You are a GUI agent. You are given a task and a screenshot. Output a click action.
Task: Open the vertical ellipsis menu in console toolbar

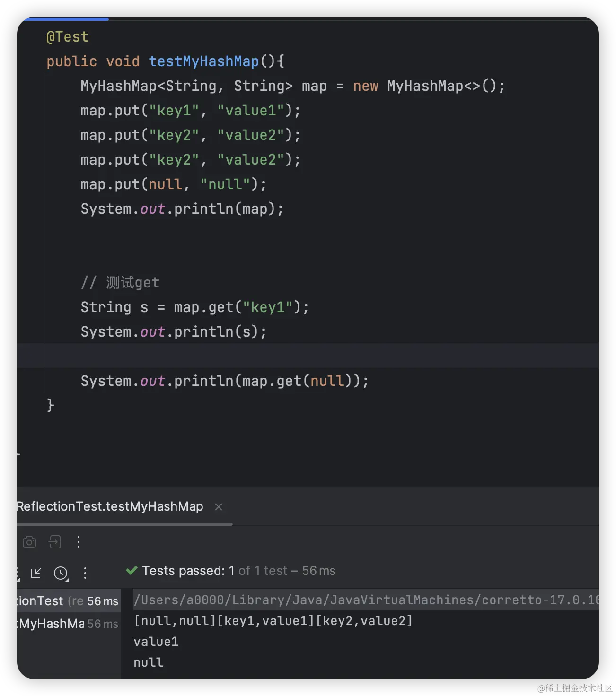pos(79,542)
